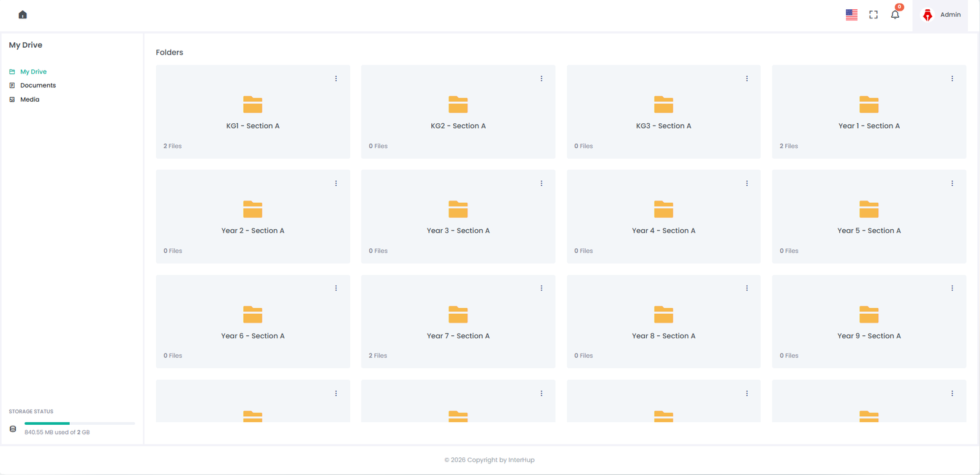The width and height of the screenshot is (980, 475).
Task: Click the Admin avatar icon
Action: [927, 15]
